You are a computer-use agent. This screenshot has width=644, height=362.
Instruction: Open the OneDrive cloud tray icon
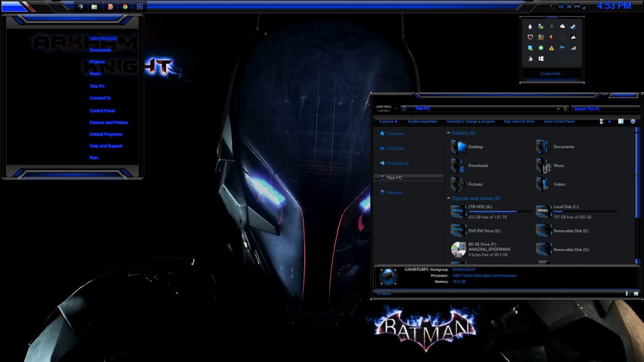(562, 27)
